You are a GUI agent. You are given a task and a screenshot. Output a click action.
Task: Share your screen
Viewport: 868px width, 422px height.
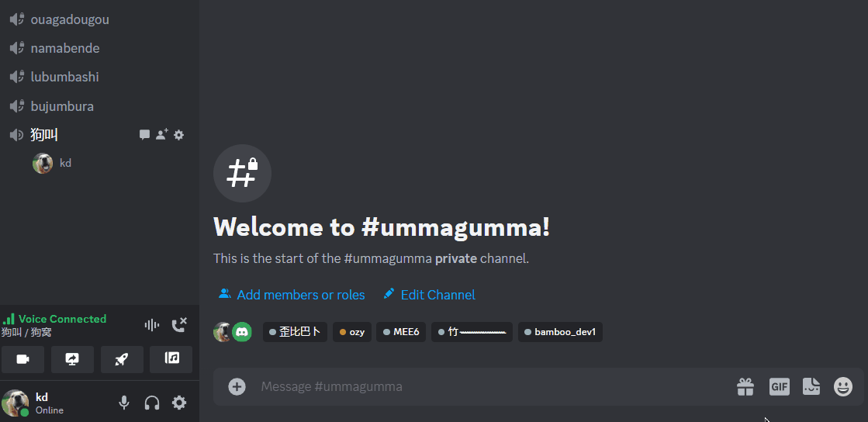click(72, 359)
